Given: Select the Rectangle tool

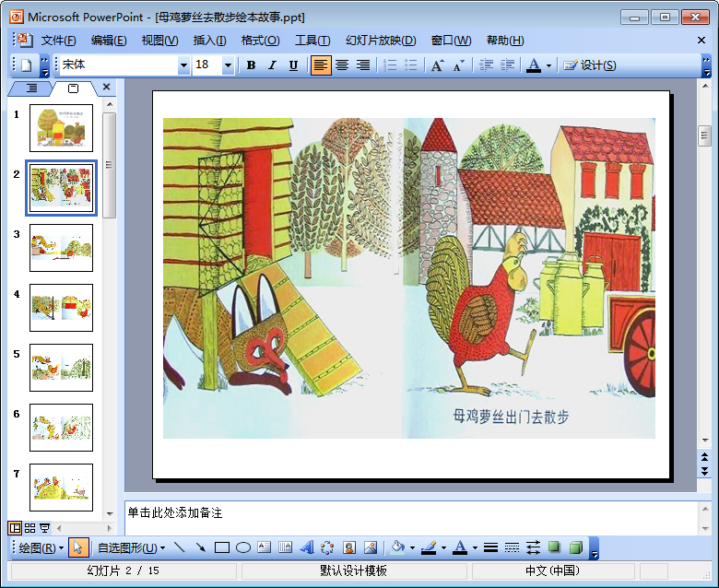Looking at the screenshot, I should (x=222, y=547).
